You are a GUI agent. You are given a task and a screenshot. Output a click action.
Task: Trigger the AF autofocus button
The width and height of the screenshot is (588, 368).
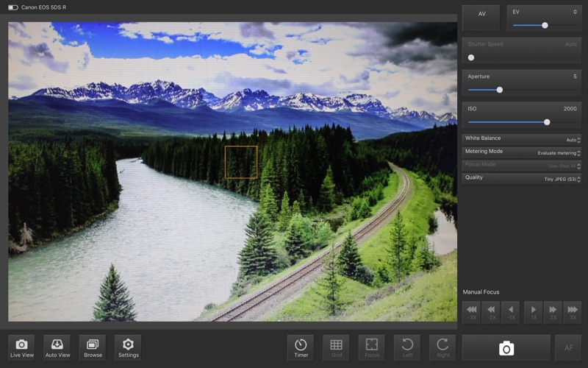[x=568, y=348]
